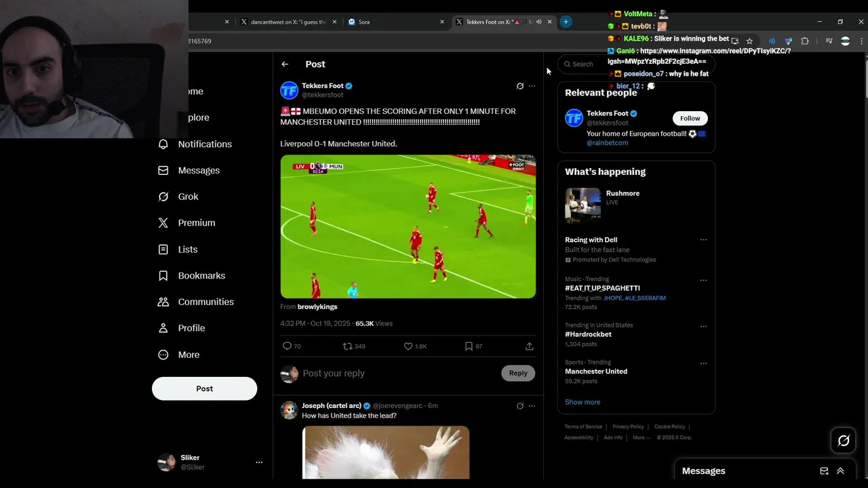The image size is (868, 488).
Task: Open Messages in the X sidebar
Action: [x=189, y=171]
